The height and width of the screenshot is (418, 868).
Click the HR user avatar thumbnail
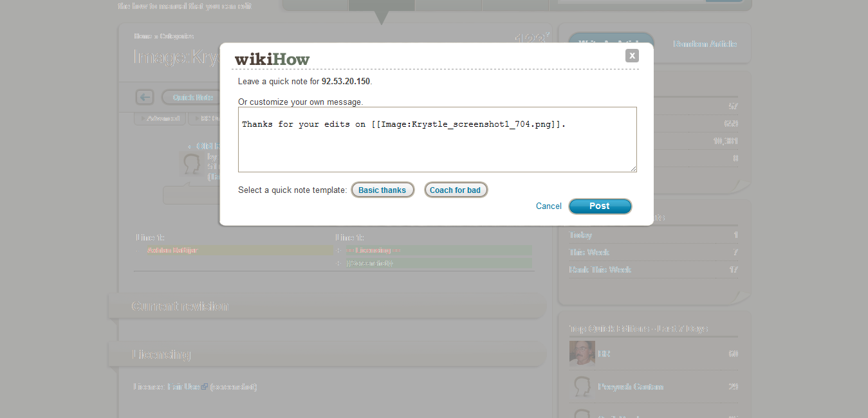[582, 354]
